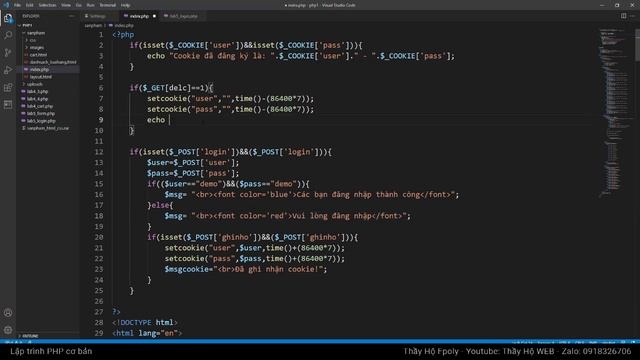Open the Run and Debug view
Image resolution: width=640 pixels, height=360 pixels.
[x=8, y=70]
